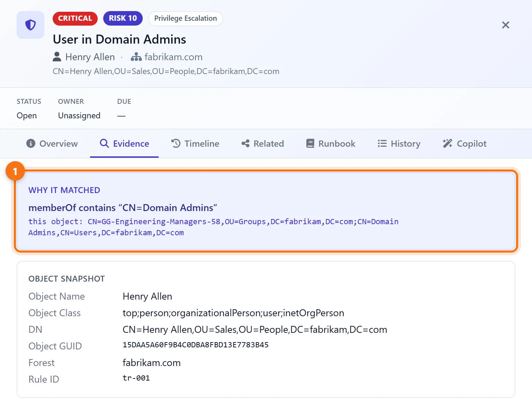
Task: Select the Evidence tab label
Action: pos(131,144)
